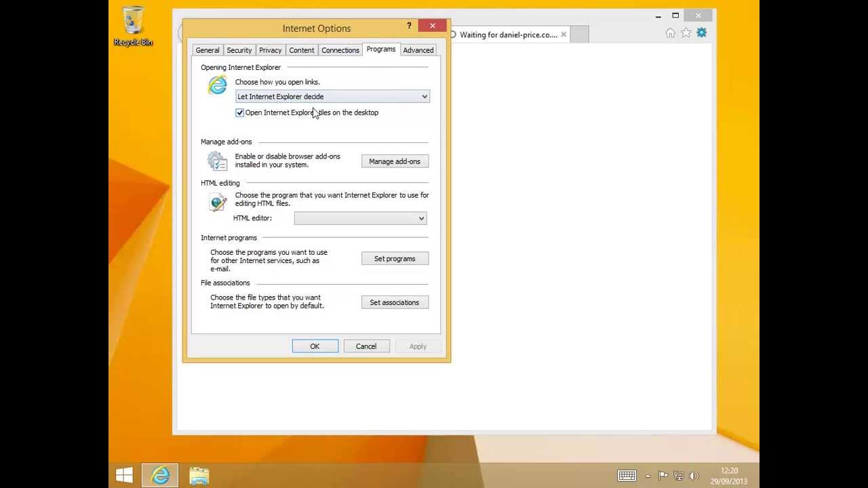
Task: Click the Windows Start button
Action: tap(125, 476)
